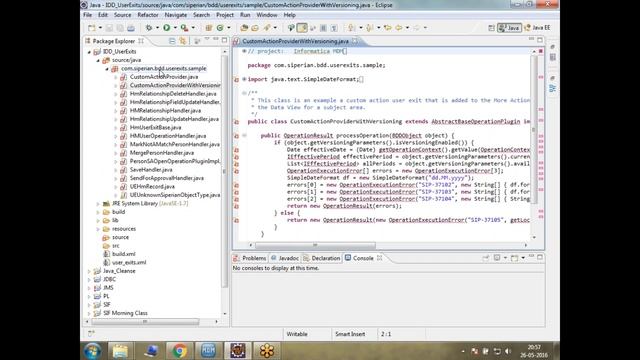
Task: Open the Window menu
Action: (267, 15)
